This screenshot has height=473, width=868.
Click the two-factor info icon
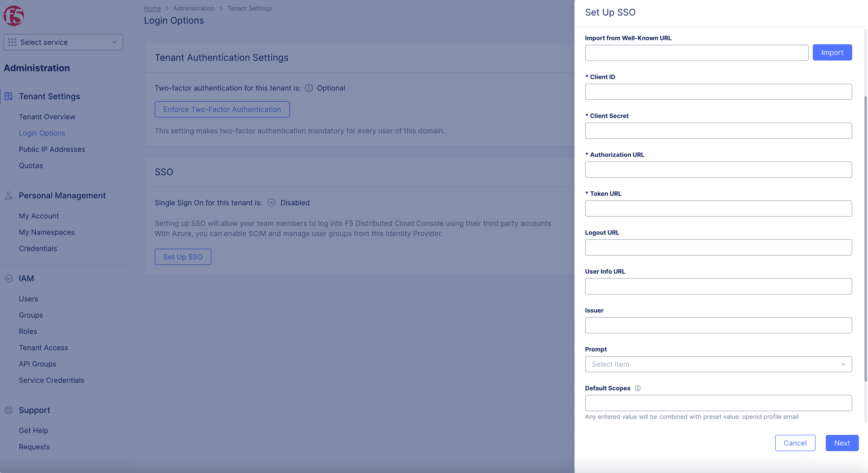coord(309,88)
